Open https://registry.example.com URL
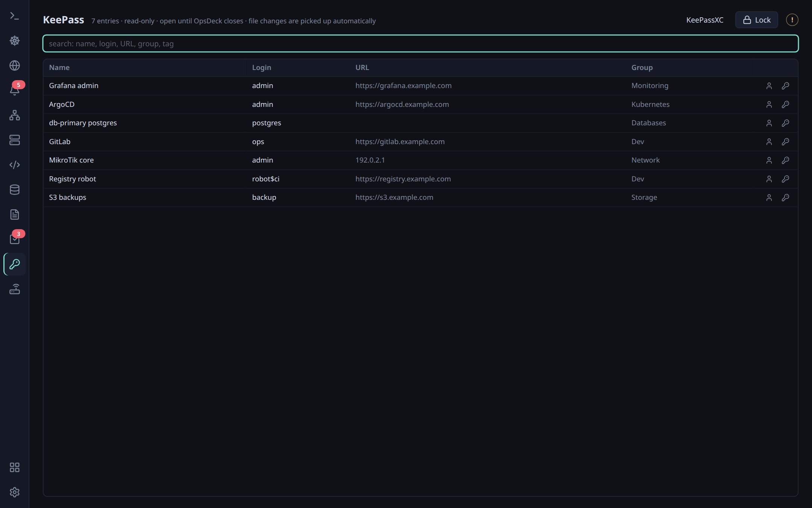 (403, 179)
